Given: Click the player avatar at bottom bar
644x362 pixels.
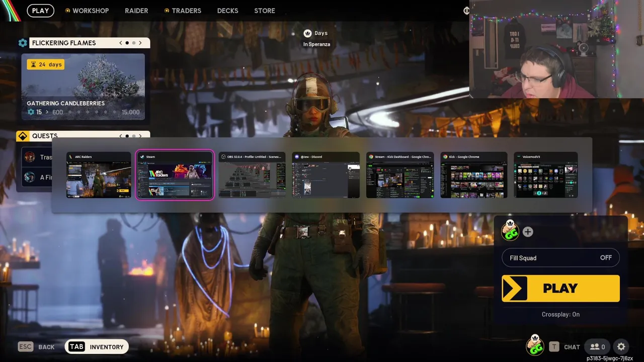Looking at the screenshot, I should coord(535,345).
